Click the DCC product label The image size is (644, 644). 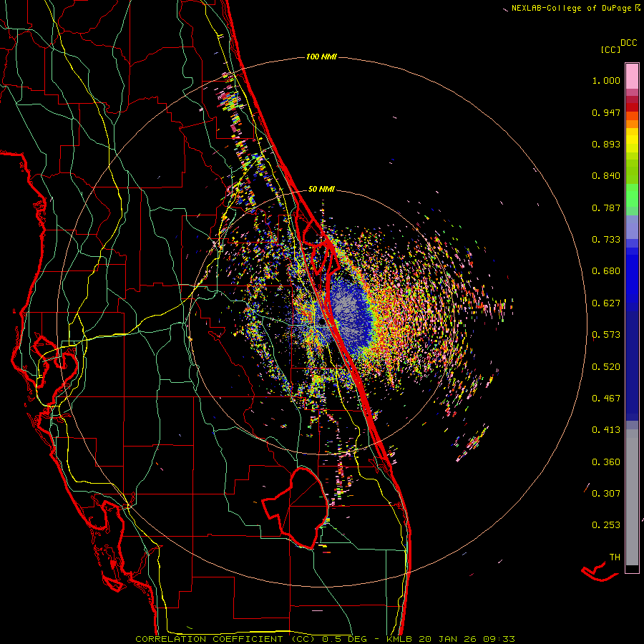629,43
